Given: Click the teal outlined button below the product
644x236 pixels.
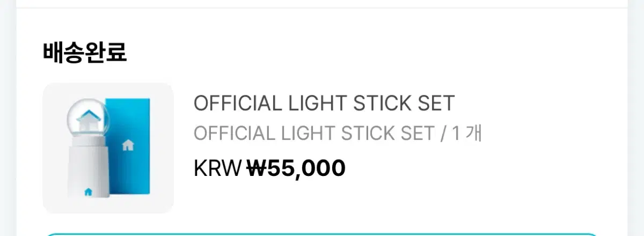Looking at the screenshot, I should (322, 234).
